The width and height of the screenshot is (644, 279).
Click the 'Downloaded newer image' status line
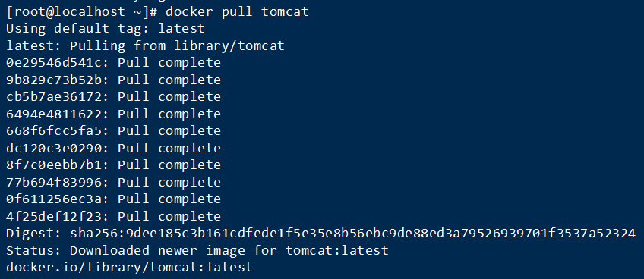click(x=197, y=250)
